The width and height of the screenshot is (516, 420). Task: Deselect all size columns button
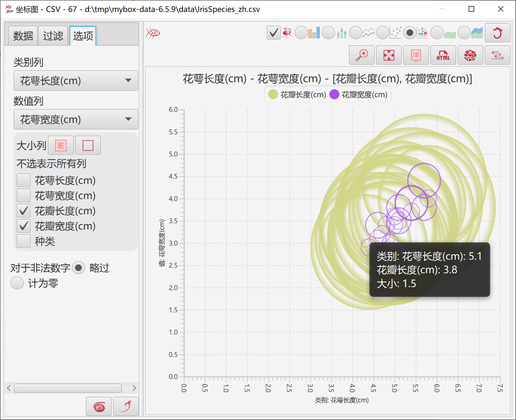coord(88,145)
